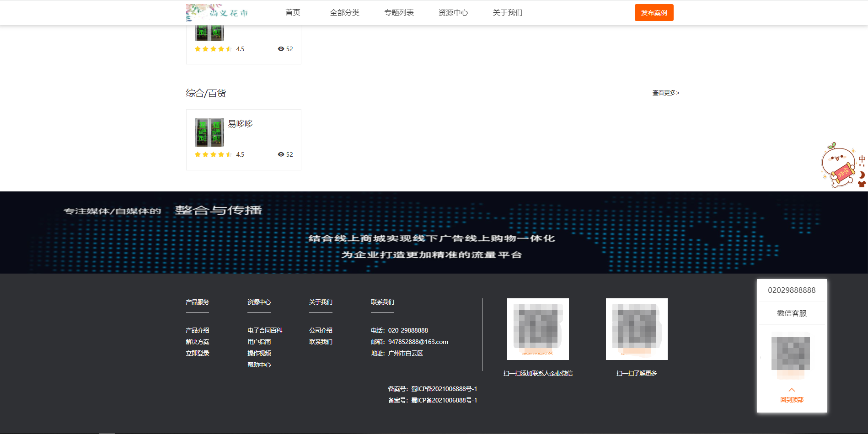Open the 易哆哆 card title

pos(241,124)
